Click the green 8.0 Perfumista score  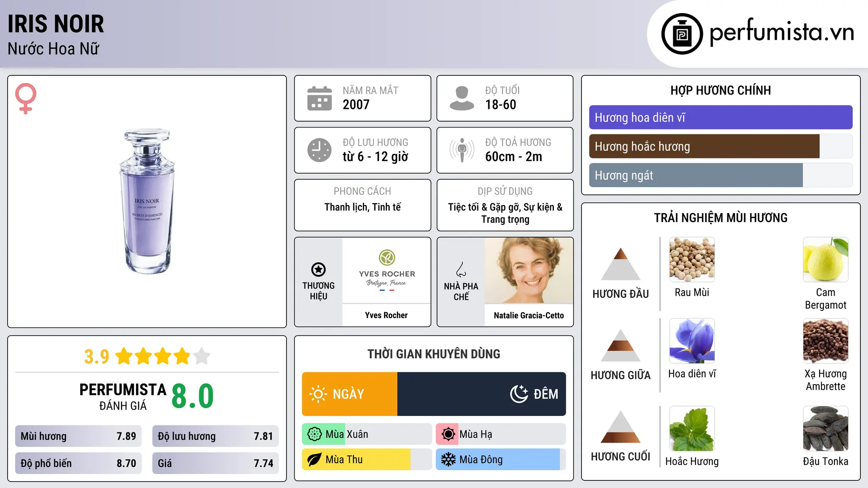point(193,396)
